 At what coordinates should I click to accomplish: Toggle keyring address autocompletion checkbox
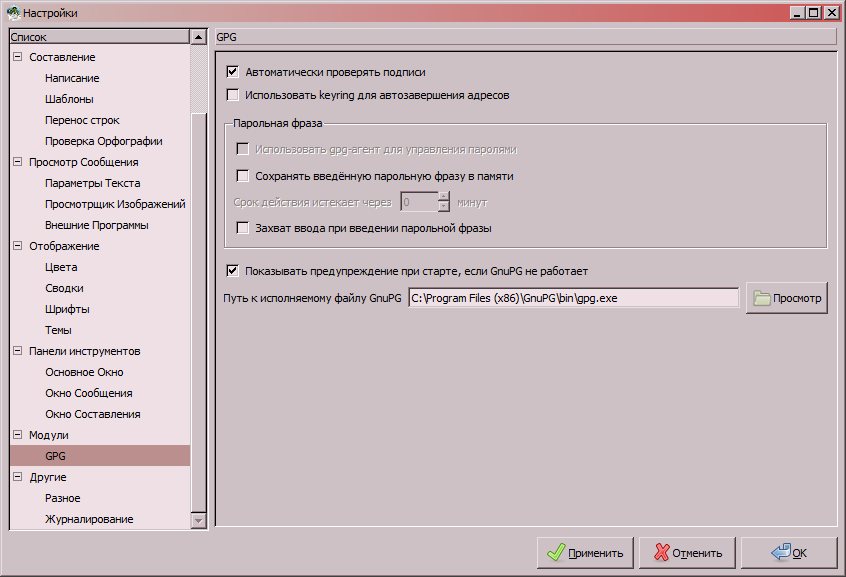[233, 96]
